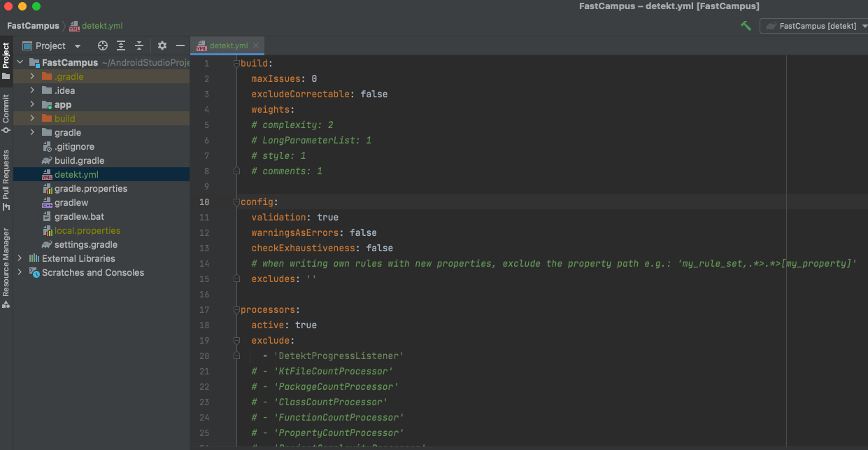
Task: Expand the .idea folder
Action: tap(32, 90)
